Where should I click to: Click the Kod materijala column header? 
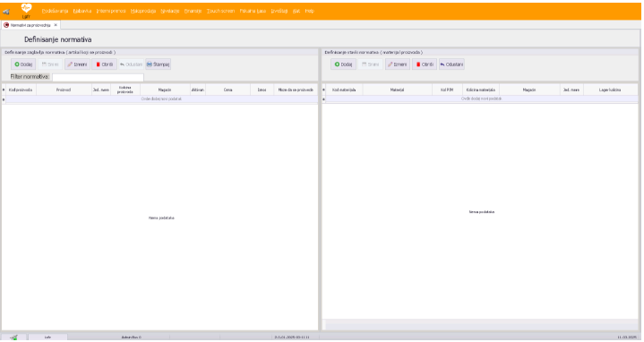click(x=344, y=90)
